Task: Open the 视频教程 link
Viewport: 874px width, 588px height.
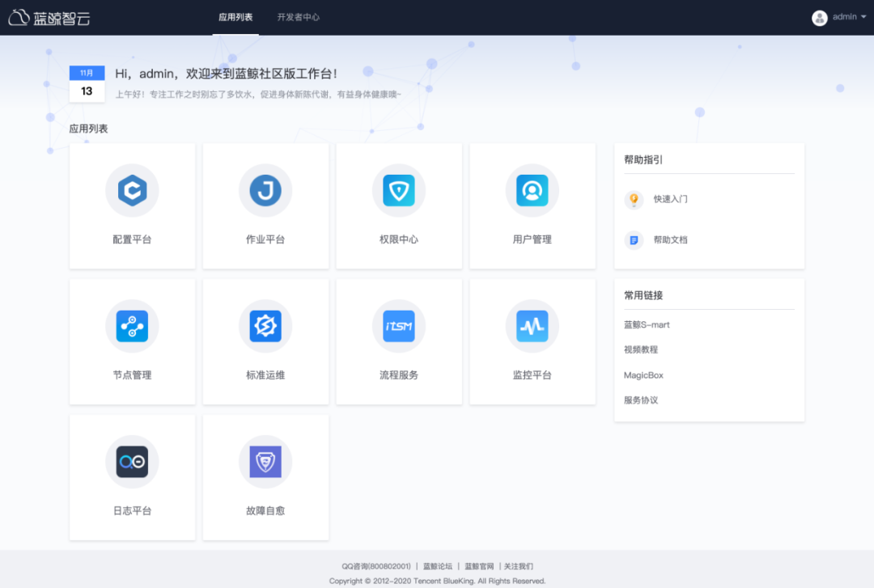Action: [x=641, y=350]
